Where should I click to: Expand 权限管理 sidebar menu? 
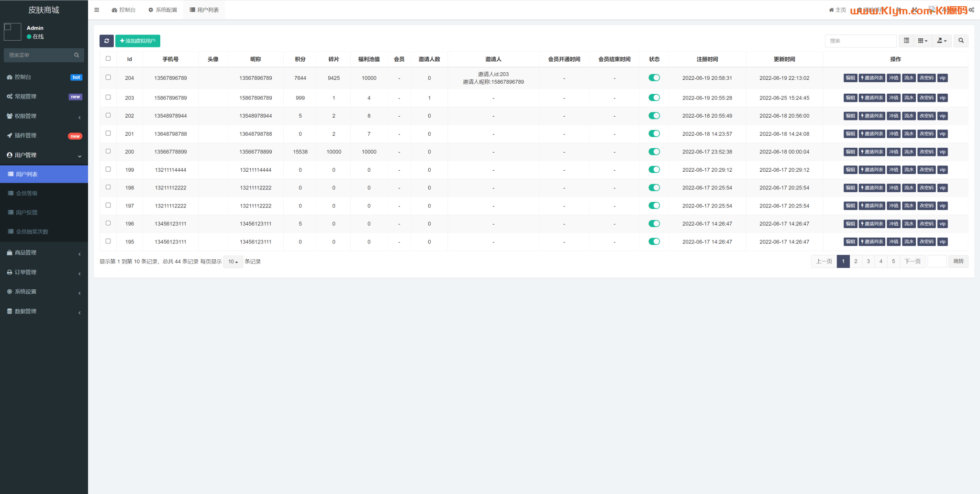(44, 116)
